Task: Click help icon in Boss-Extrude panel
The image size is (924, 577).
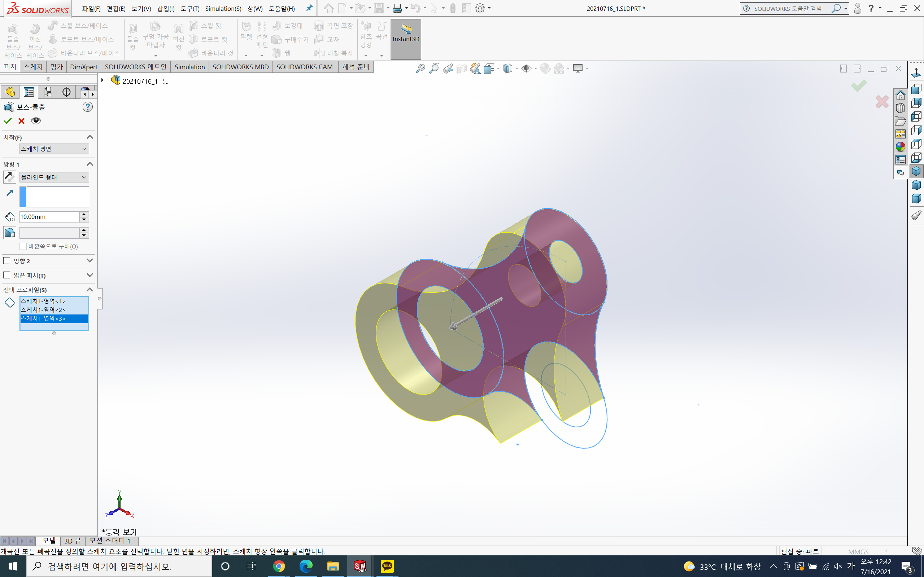Action: [87, 107]
